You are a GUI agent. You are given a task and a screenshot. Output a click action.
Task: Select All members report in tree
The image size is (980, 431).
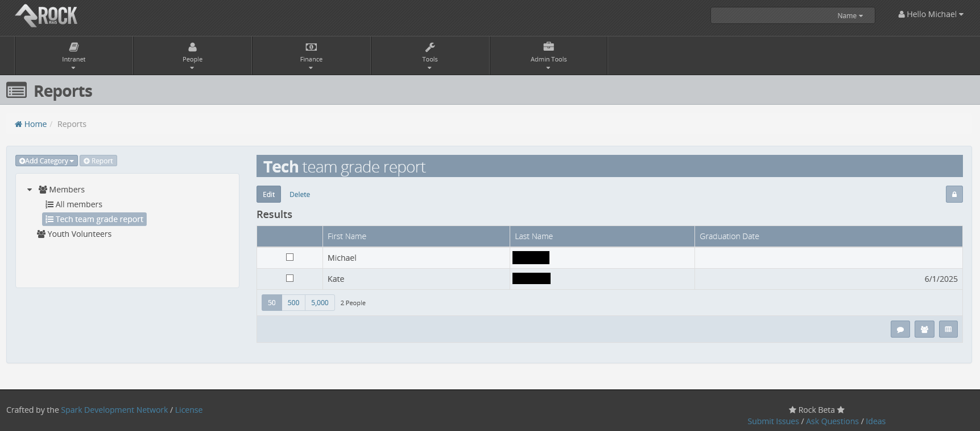pyautogui.click(x=78, y=204)
